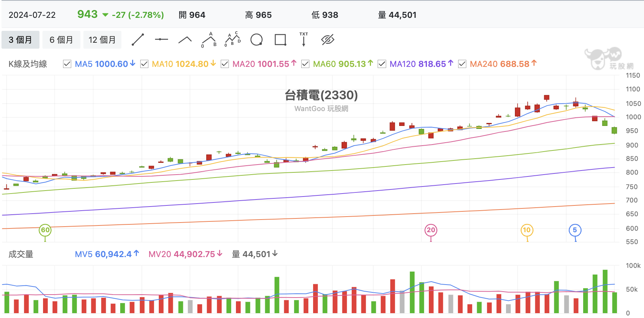Click the blue 5-day MA marker
This screenshot has width=644, height=318.
[575, 230]
